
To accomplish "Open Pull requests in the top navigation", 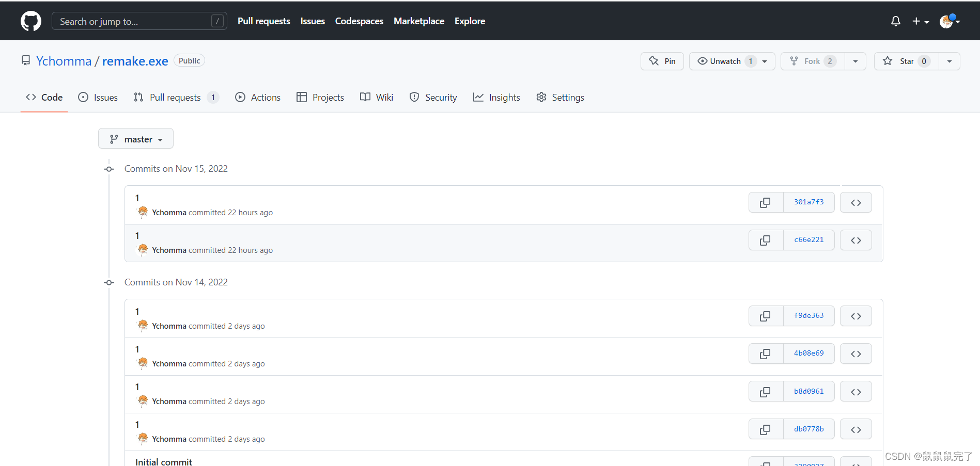I will point(264,21).
